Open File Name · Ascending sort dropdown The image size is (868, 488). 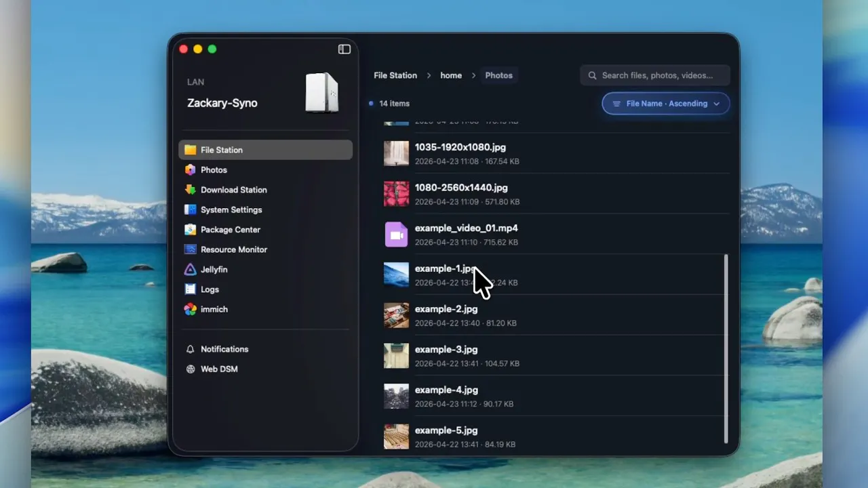coord(666,104)
